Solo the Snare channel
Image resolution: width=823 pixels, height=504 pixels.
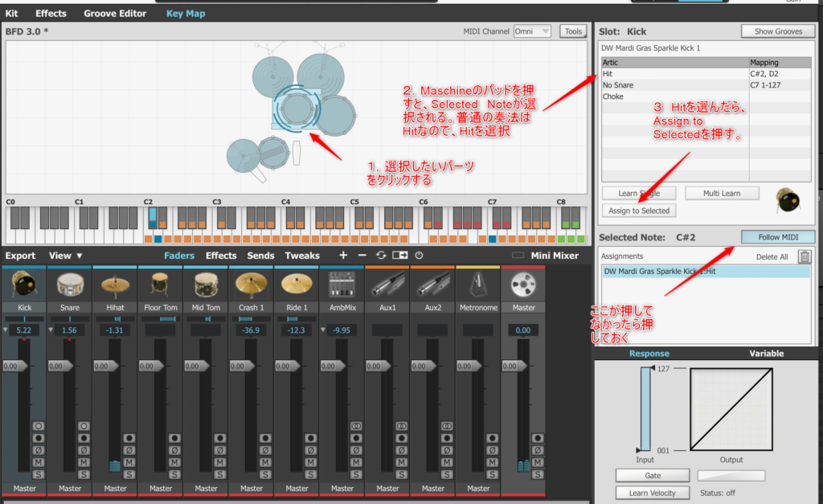(x=84, y=474)
